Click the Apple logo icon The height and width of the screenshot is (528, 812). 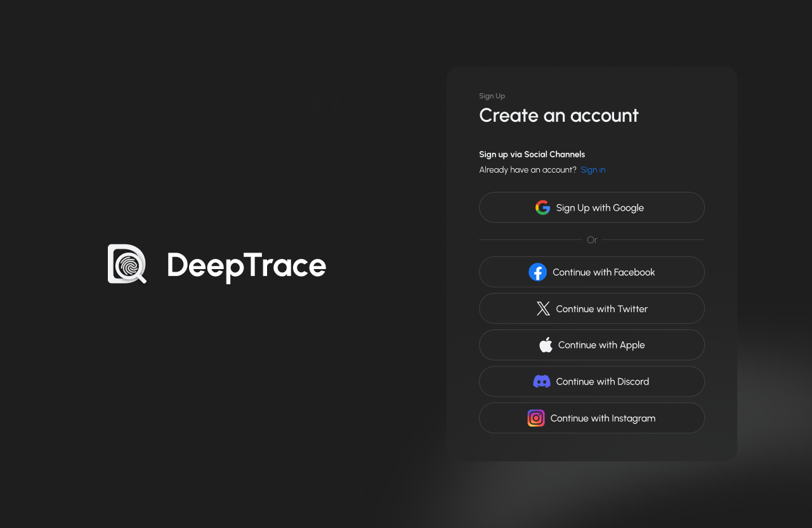click(x=546, y=345)
